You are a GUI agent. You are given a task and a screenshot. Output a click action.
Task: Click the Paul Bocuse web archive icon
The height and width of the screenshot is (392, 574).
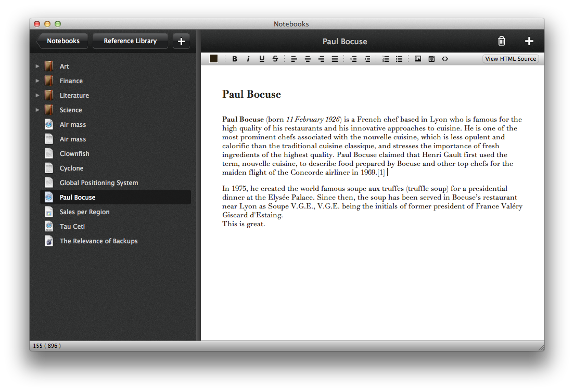tap(49, 197)
